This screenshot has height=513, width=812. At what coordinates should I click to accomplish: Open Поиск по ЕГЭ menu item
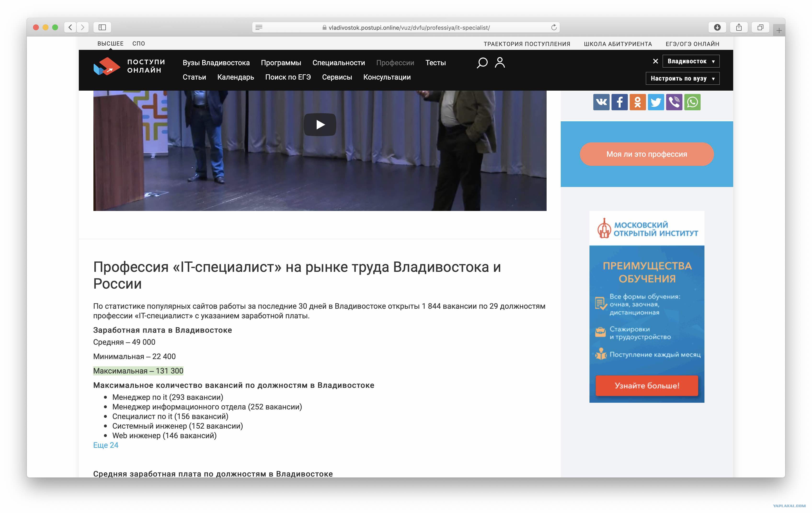tap(288, 77)
